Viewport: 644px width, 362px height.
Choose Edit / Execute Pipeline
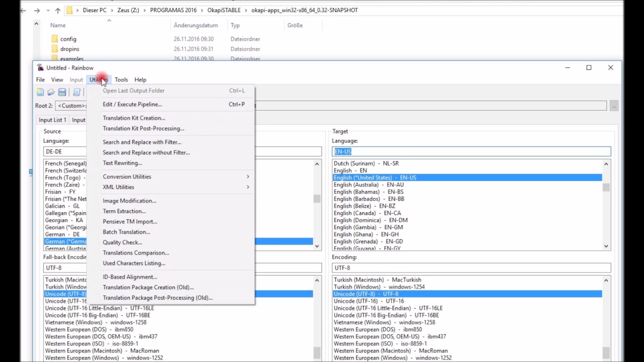171,104
